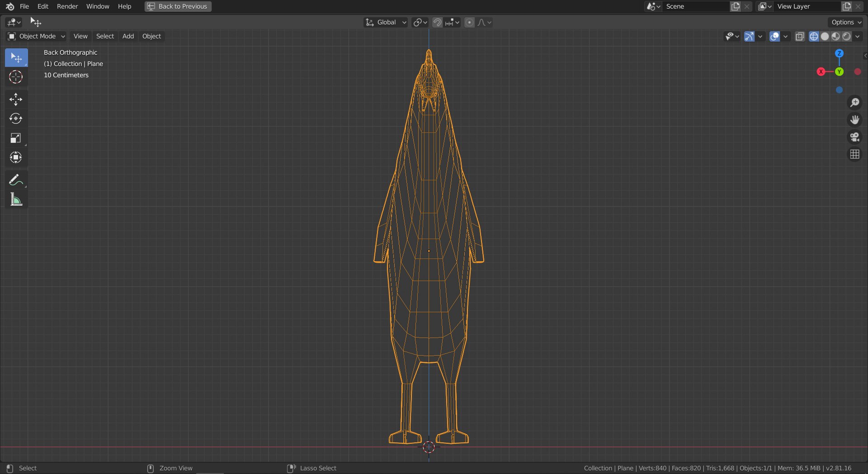Image resolution: width=868 pixels, height=474 pixels.
Task: Select the Annotate pencil tool
Action: click(x=16, y=180)
